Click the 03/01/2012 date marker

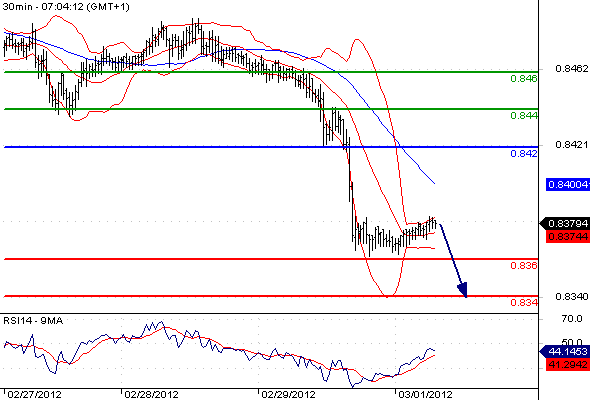coord(425,395)
